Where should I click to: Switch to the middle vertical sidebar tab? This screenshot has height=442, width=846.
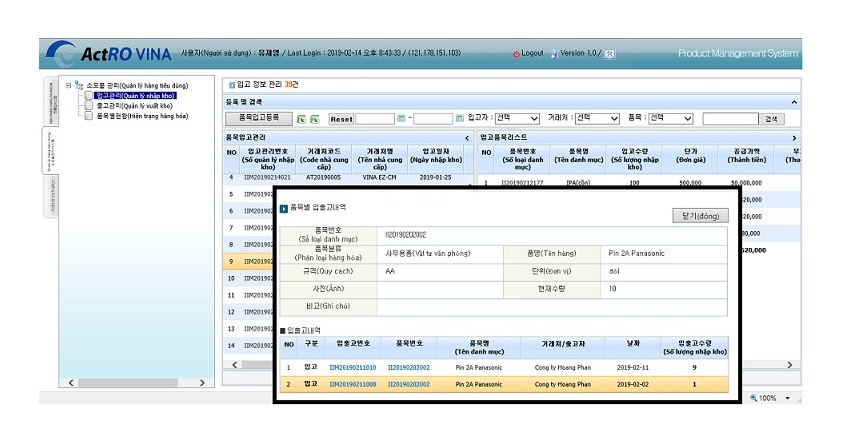(49, 151)
